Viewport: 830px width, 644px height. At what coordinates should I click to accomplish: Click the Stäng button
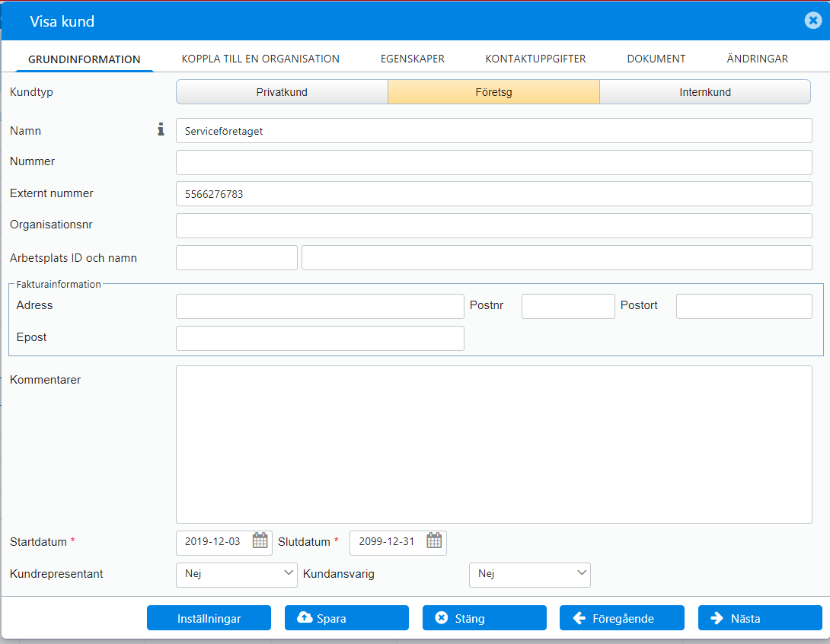[x=484, y=618]
